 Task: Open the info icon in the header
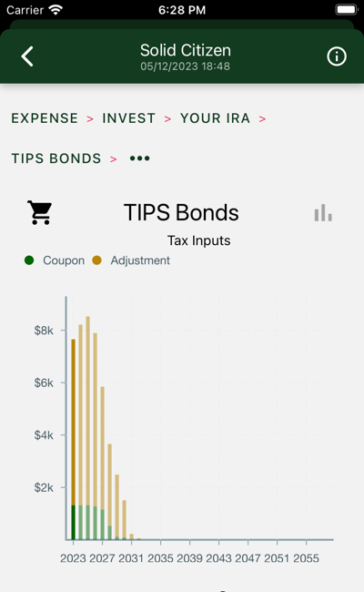(x=337, y=56)
